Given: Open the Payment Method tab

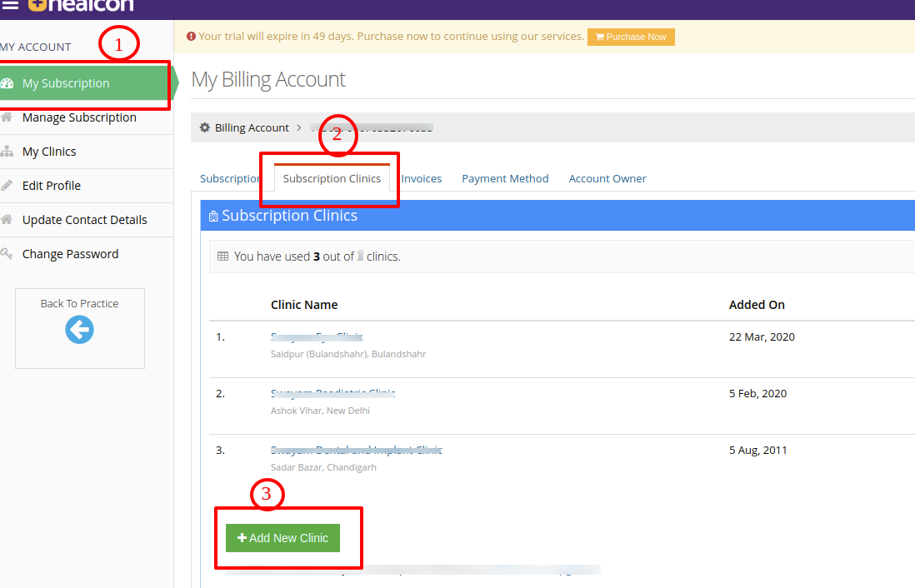Looking at the screenshot, I should pos(505,178).
